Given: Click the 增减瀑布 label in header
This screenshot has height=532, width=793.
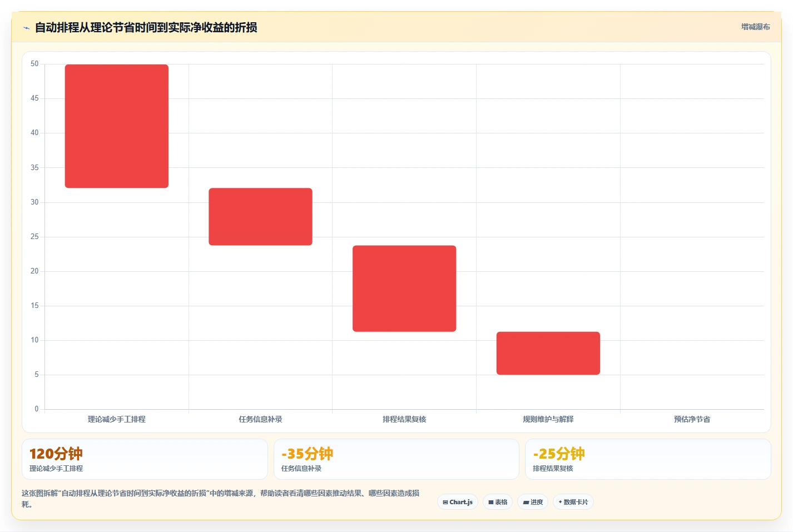Looking at the screenshot, I should [755, 27].
